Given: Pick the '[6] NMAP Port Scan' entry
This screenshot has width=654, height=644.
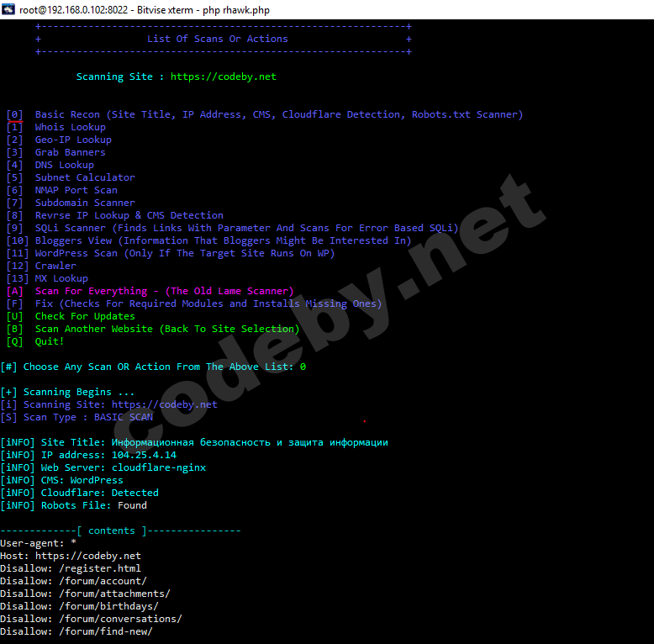Looking at the screenshot, I should 61,190.
